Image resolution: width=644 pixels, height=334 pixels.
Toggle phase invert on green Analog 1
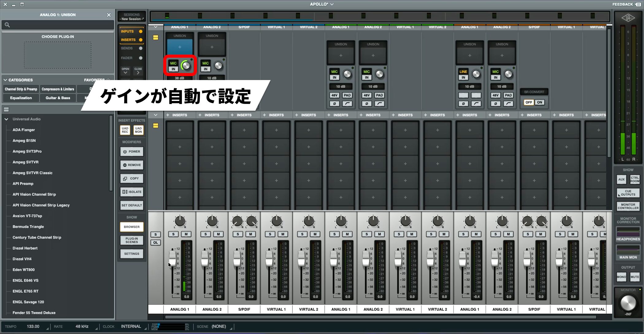click(334, 104)
